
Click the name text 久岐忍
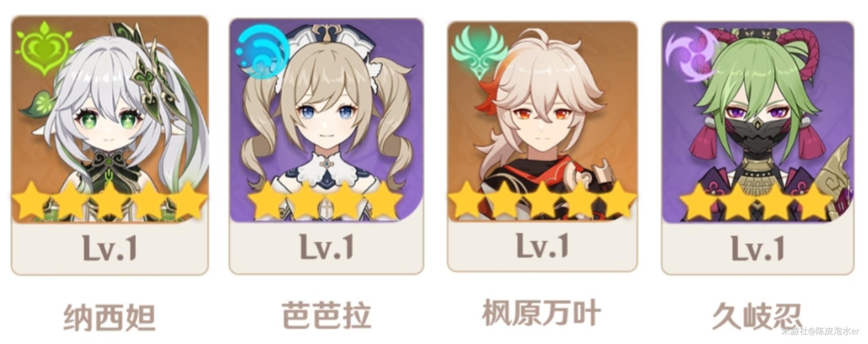(756, 316)
